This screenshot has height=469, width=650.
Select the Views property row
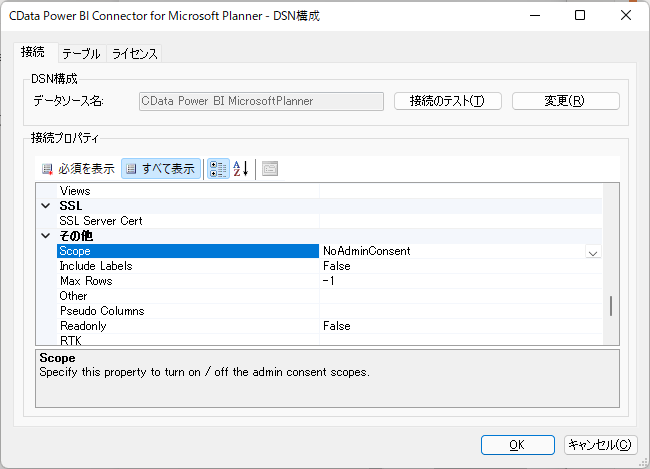(x=329, y=191)
